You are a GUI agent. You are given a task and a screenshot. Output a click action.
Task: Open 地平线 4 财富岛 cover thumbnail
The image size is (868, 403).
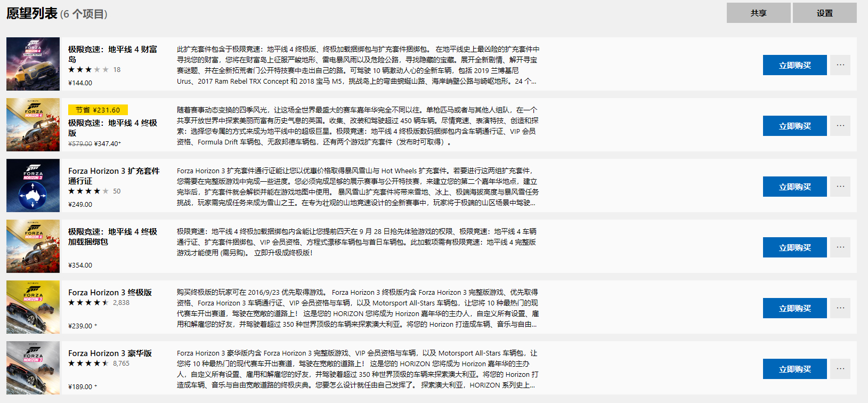tap(33, 64)
